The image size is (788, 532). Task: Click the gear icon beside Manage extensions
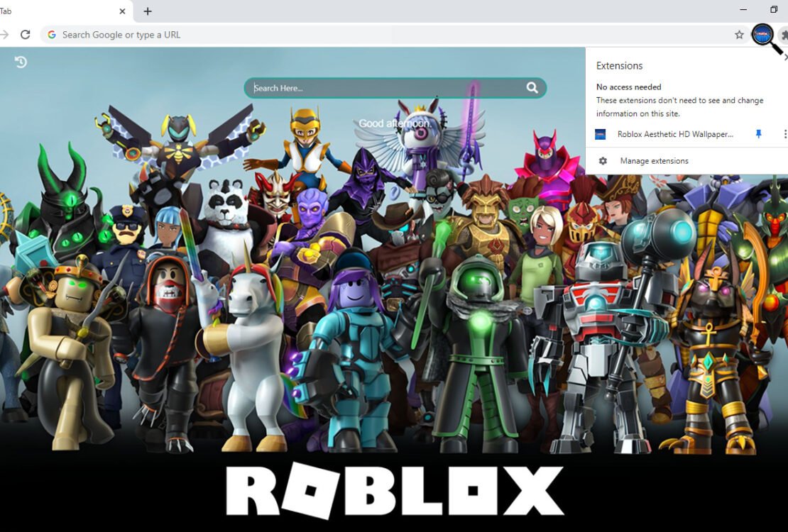coord(603,161)
